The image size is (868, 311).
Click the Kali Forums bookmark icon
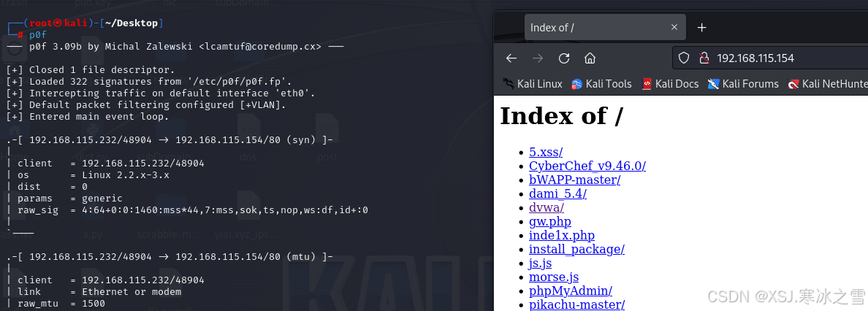click(x=714, y=84)
